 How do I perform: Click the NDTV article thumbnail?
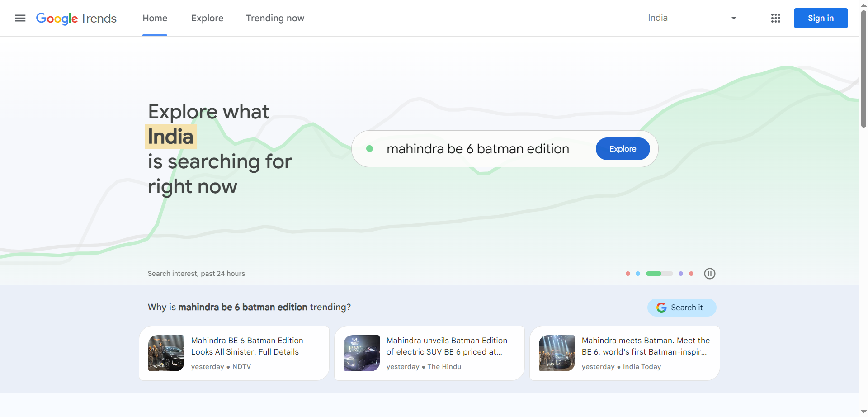166,353
